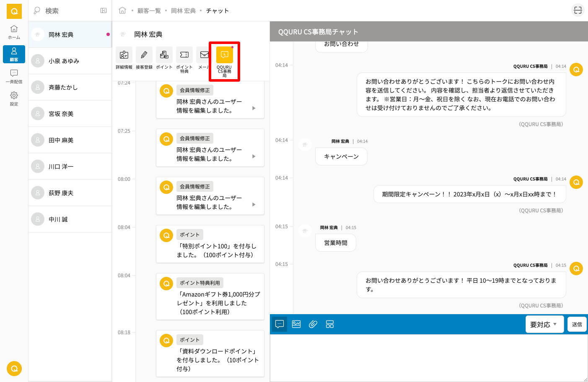
Task: Open the 要対応 status dropdown
Action: [544, 324]
